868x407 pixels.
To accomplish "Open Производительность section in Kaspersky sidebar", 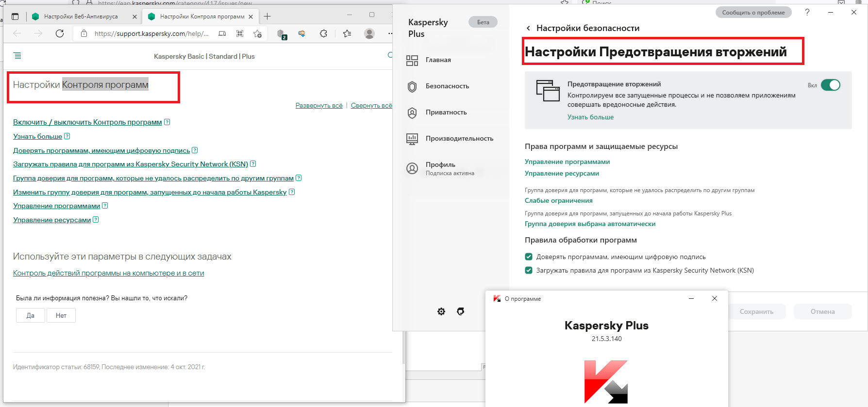I will click(459, 139).
